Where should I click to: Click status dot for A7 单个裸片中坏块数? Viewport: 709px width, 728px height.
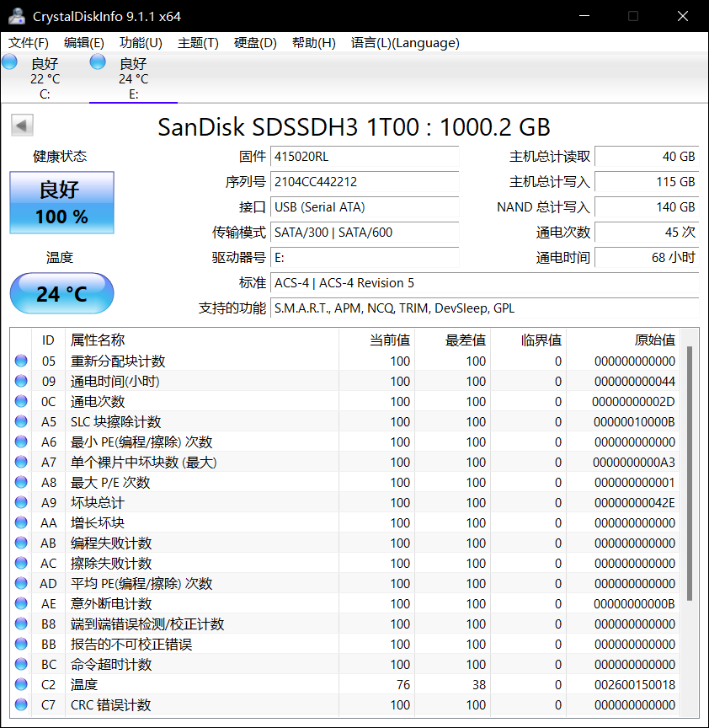pyautogui.click(x=21, y=462)
